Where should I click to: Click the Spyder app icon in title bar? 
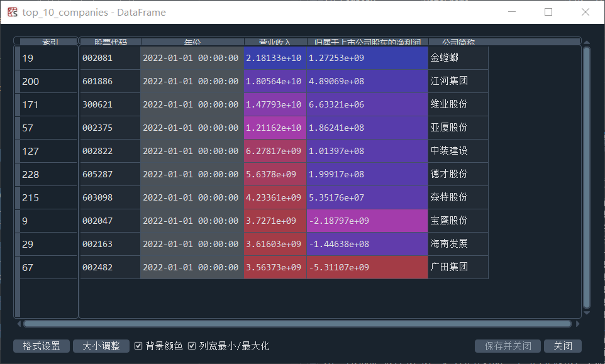click(x=13, y=13)
